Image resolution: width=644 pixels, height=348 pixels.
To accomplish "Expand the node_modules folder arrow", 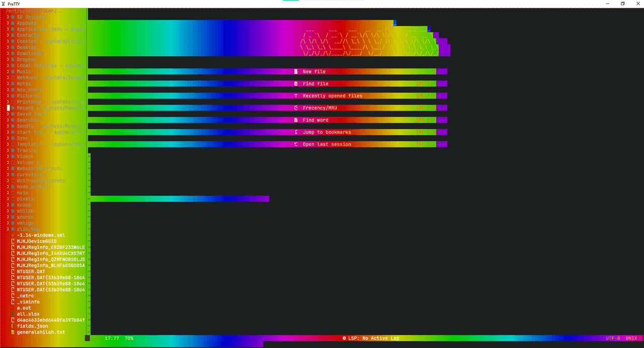I will 8,187.
